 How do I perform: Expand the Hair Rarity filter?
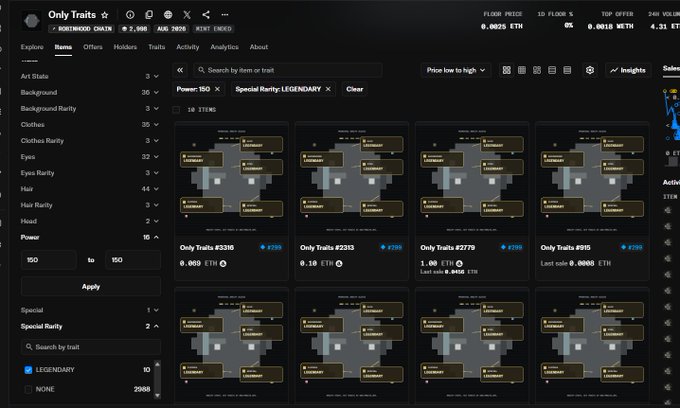tap(89, 205)
